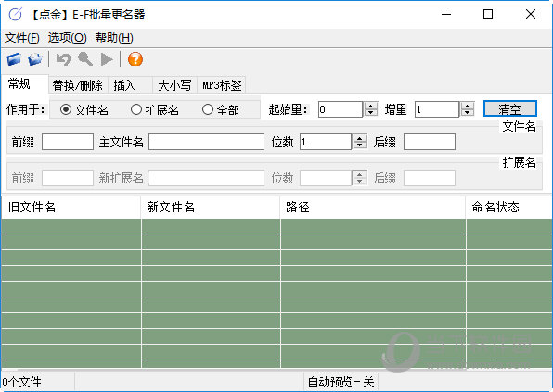Open the 文件(F) menu

click(x=22, y=38)
